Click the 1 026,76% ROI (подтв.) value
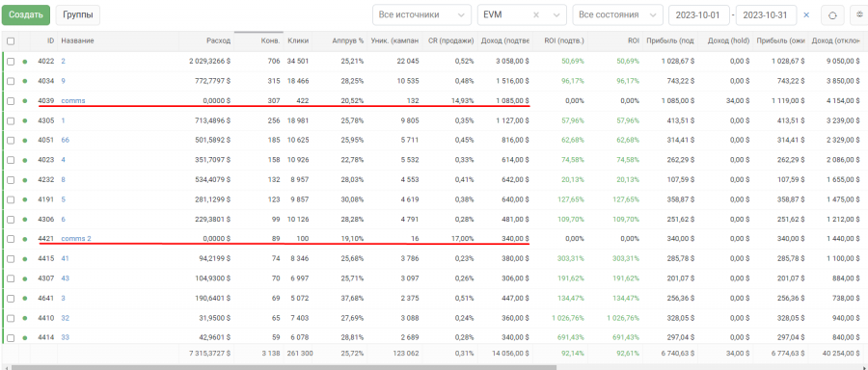Image resolution: width=868 pixels, height=370 pixels. point(568,318)
